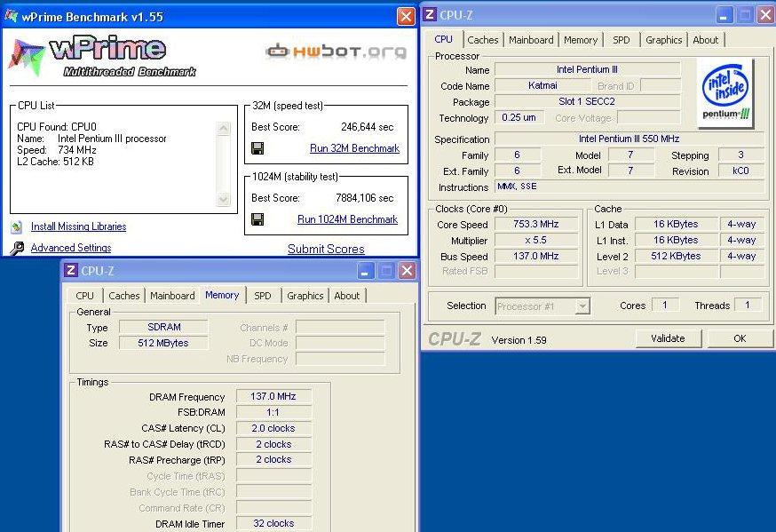
Task: Minimize the right CPU-Z window
Action: (x=724, y=15)
